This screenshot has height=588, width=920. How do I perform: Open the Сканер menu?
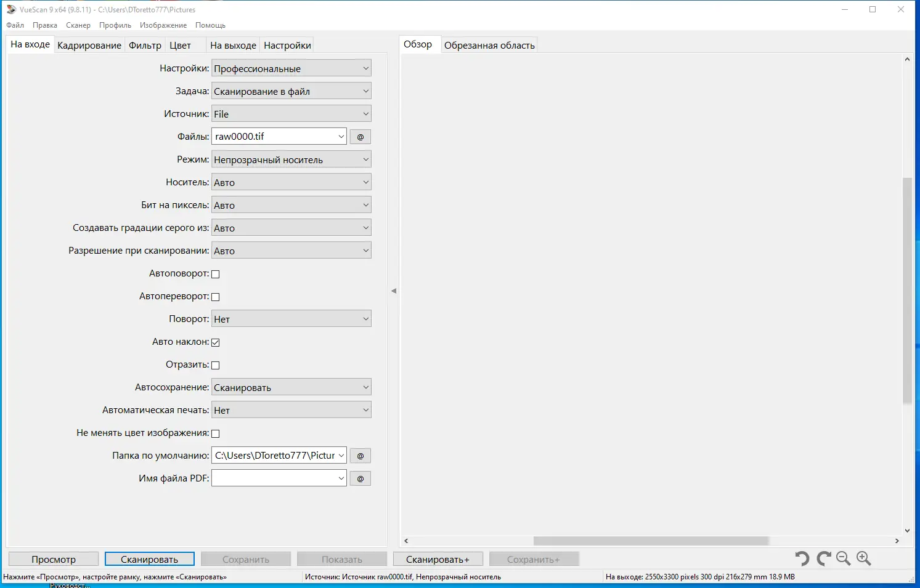[x=78, y=25]
